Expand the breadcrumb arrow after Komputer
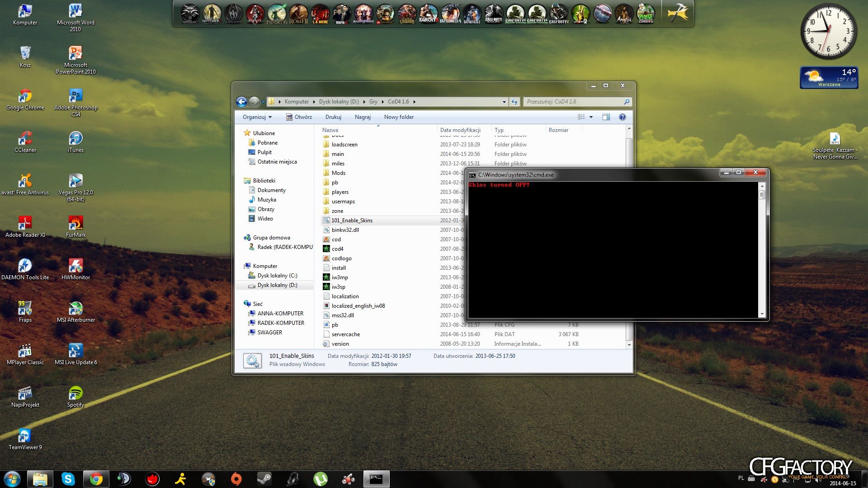The width and height of the screenshot is (868, 488). tap(314, 102)
